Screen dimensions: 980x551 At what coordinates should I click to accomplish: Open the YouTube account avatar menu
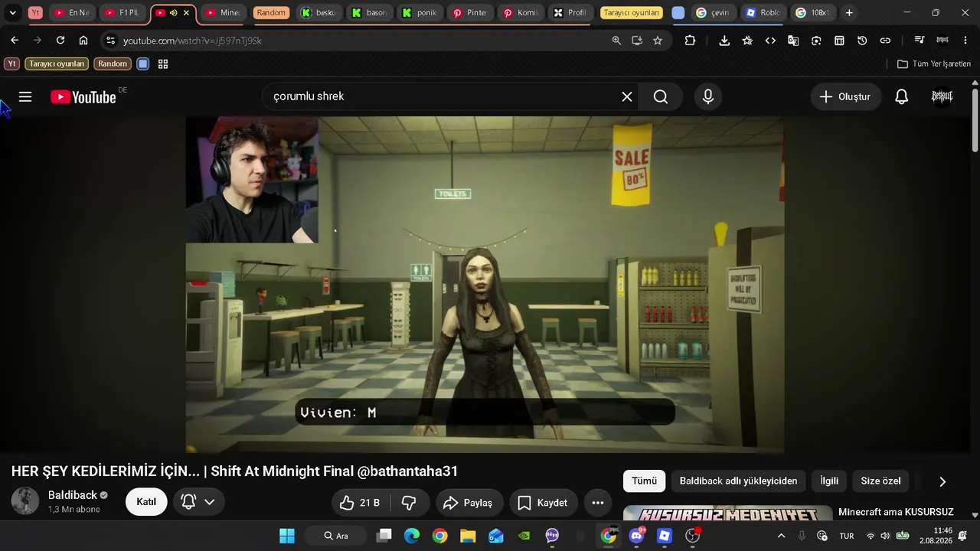click(x=942, y=96)
